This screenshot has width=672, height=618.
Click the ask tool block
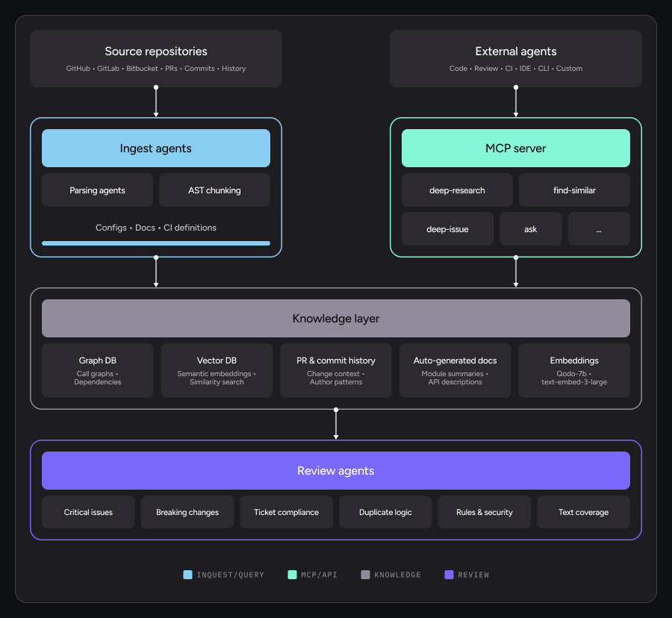tap(531, 229)
